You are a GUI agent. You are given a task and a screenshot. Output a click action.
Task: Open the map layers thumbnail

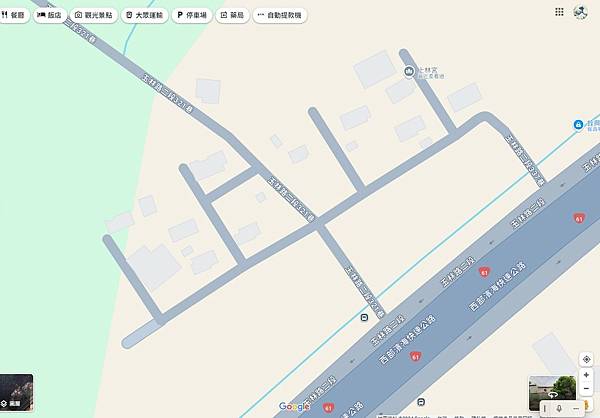[16, 392]
